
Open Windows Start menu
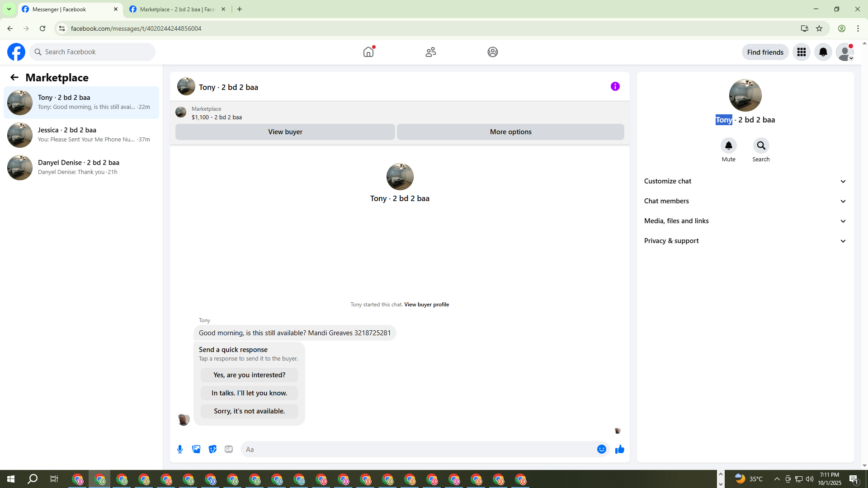(11, 479)
